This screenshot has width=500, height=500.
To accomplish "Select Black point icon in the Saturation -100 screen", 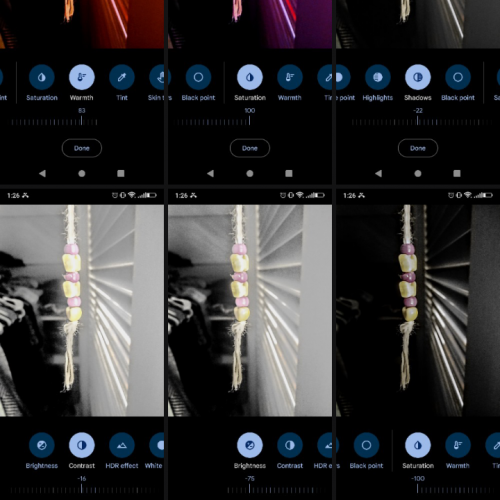I will (x=366, y=445).
